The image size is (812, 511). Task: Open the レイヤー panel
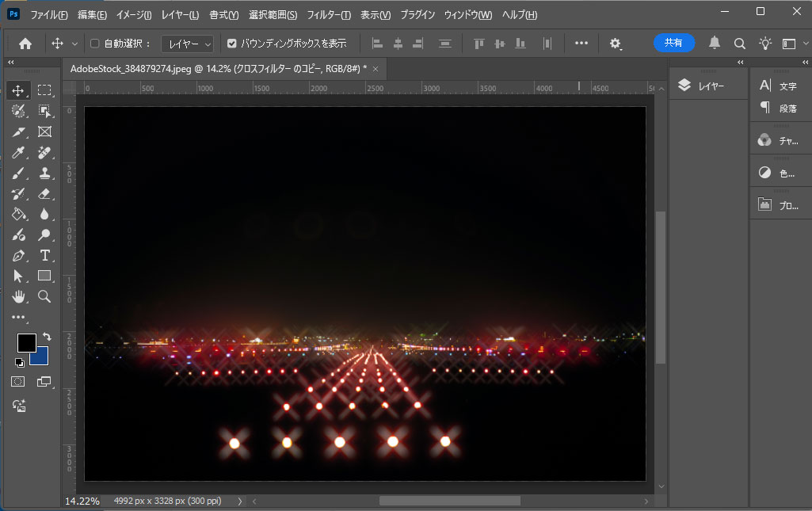pos(709,86)
